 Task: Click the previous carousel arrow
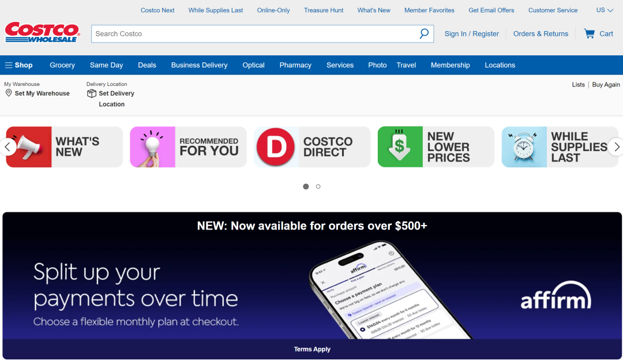coord(7,147)
